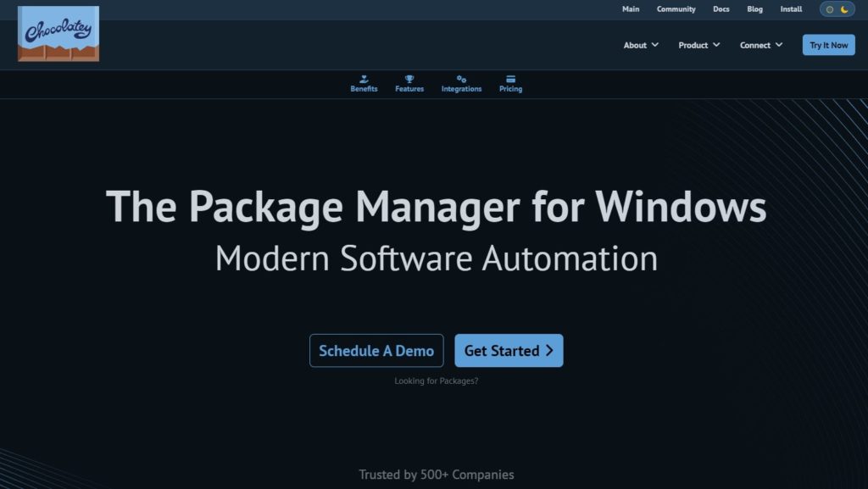Expand the Connect dropdown
The width and height of the screenshot is (868, 489).
(x=760, y=45)
